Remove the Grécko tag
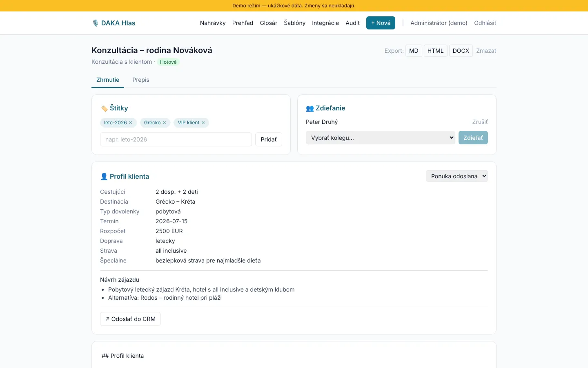This screenshot has width=588, height=368. (164, 123)
